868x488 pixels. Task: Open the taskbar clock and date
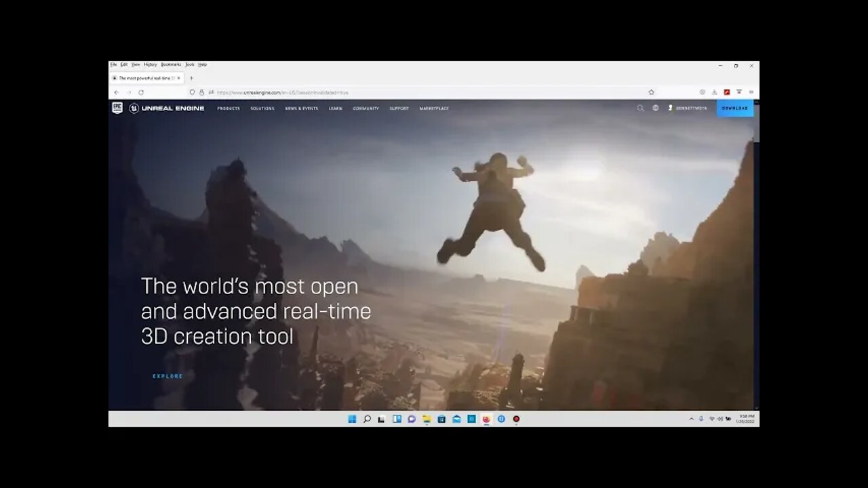click(745, 419)
